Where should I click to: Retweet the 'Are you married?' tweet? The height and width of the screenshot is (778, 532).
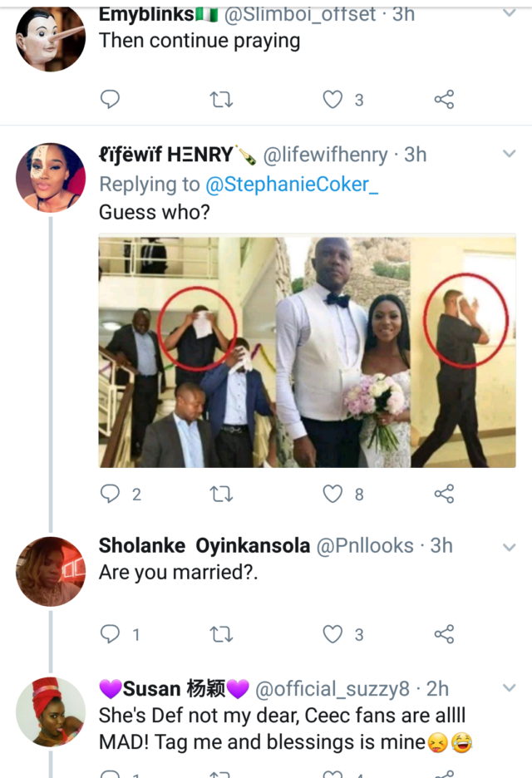pyautogui.click(x=221, y=634)
